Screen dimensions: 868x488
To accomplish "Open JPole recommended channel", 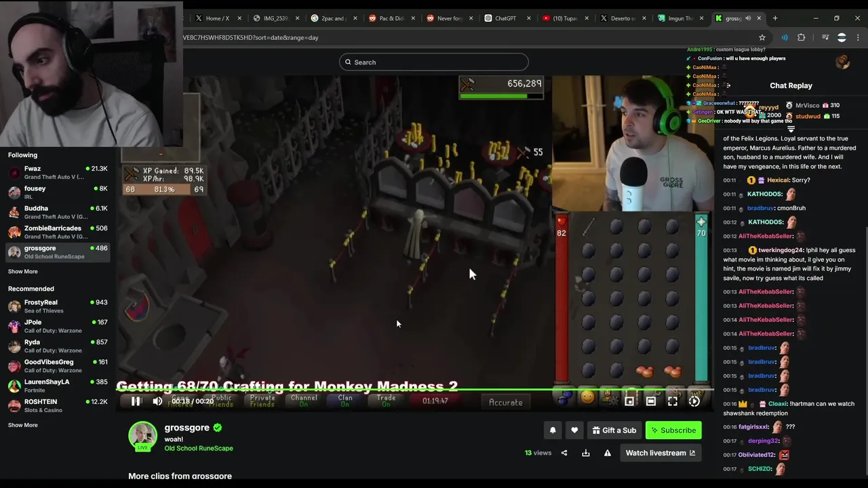I will coord(58,326).
